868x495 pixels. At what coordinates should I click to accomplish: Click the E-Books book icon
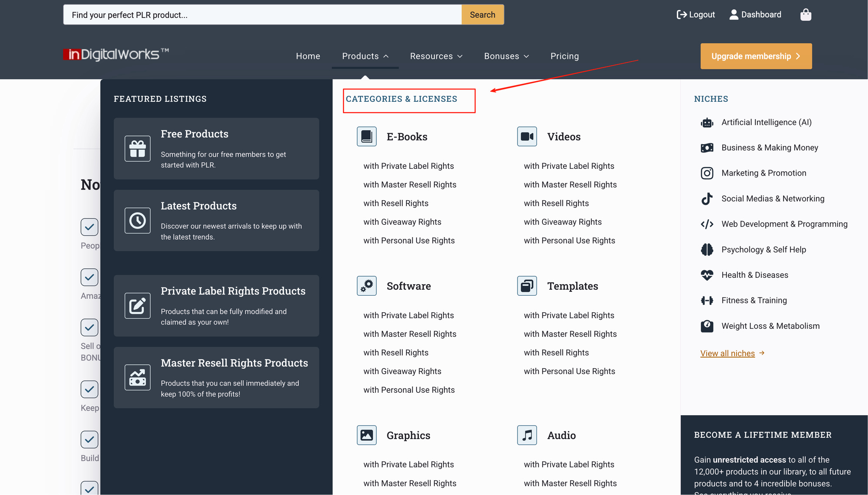367,137
